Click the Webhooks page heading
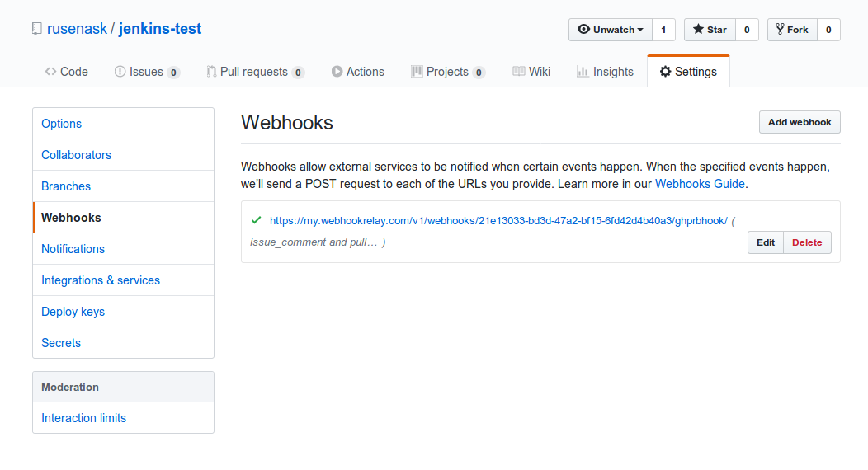 pyautogui.click(x=287, y=123)
